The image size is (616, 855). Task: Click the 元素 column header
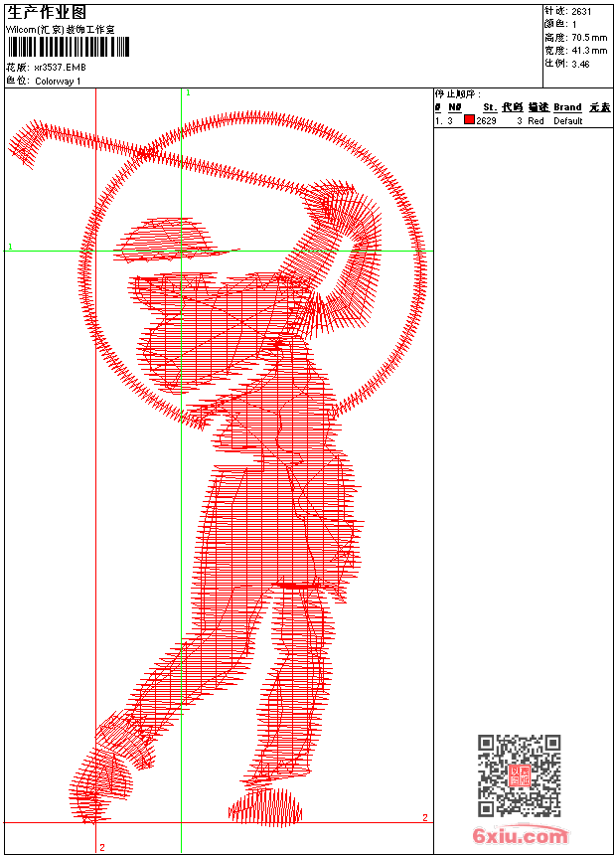(600, 107)
